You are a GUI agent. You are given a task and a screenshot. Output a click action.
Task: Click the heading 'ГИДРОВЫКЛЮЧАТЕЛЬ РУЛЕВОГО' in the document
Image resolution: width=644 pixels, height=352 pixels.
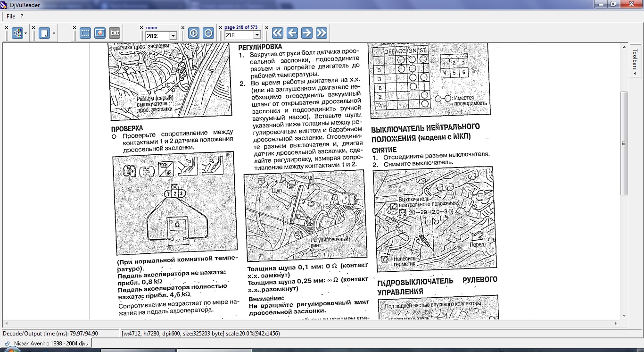(x=437, y=281)
